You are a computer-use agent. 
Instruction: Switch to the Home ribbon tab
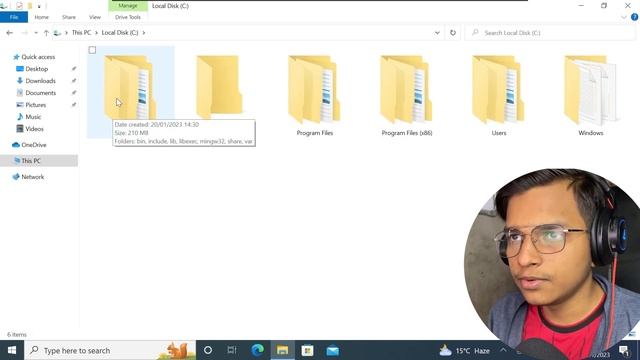[42, 17]
